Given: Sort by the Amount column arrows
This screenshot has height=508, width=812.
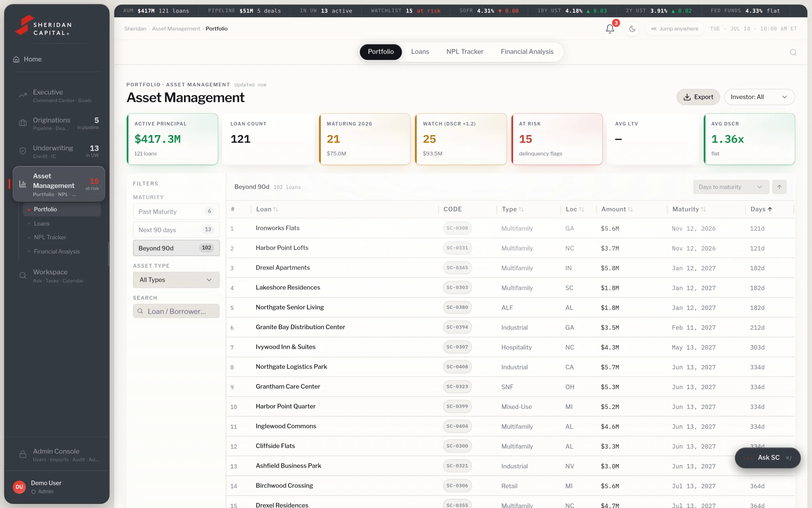Looking at the screenshot, I should (x=630, y=209).
